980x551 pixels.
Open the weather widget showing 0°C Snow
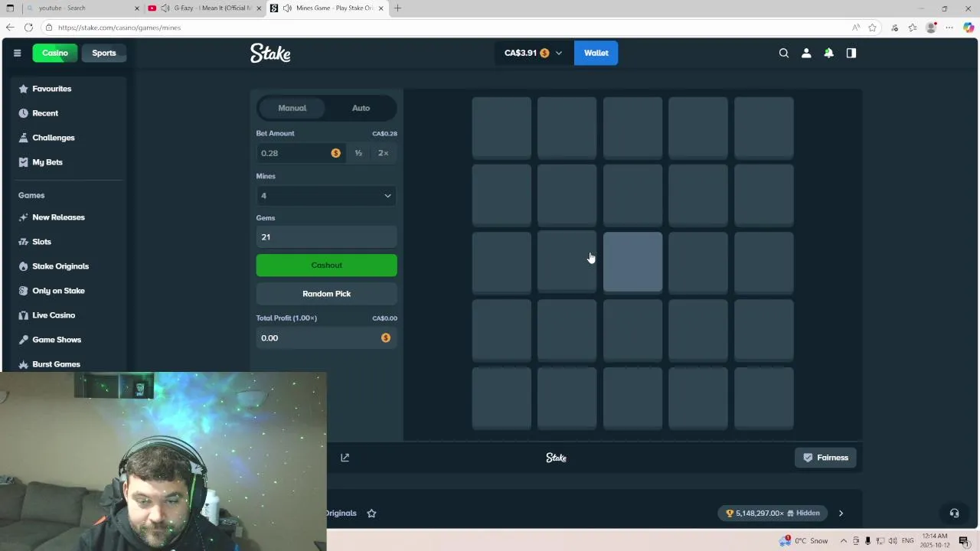[x=804, y=541]
